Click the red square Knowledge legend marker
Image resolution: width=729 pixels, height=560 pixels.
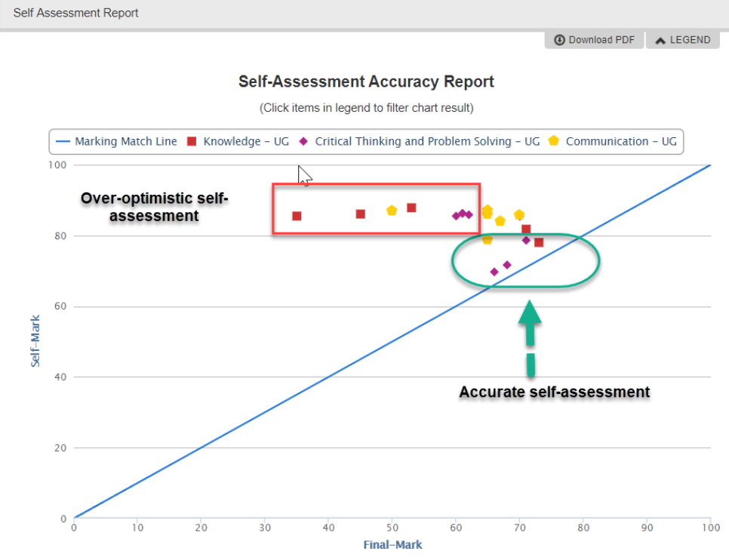click(191, 141)
